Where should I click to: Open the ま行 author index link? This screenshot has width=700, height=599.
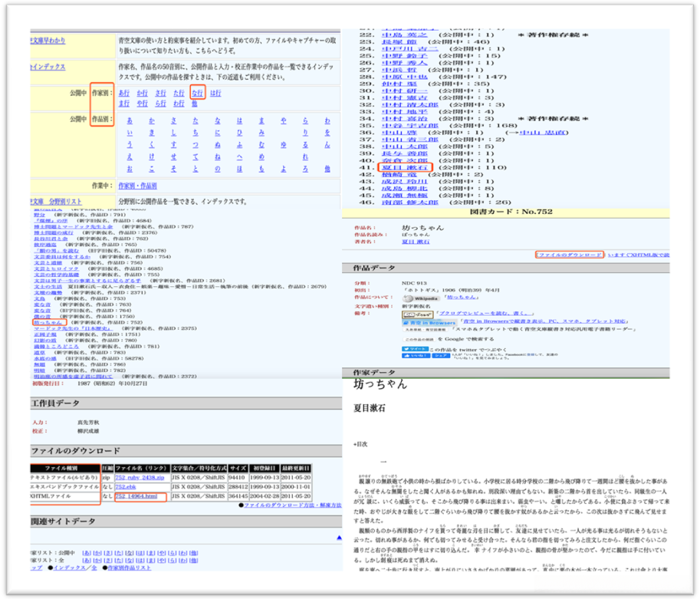click(x=124, y=104)
